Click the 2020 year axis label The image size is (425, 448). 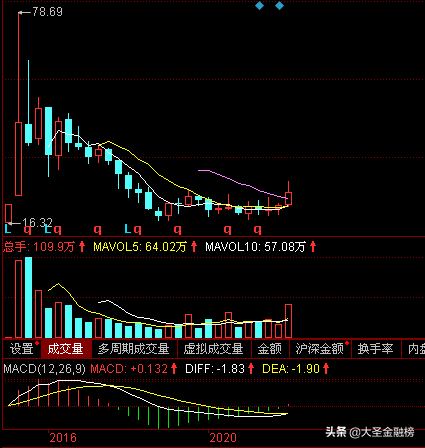pyautogui.click(x=223, y=438)
